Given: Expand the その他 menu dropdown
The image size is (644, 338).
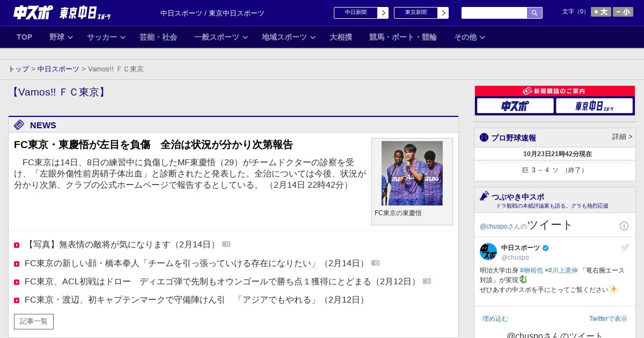Looking at the screenshot, I should point(470,37).
